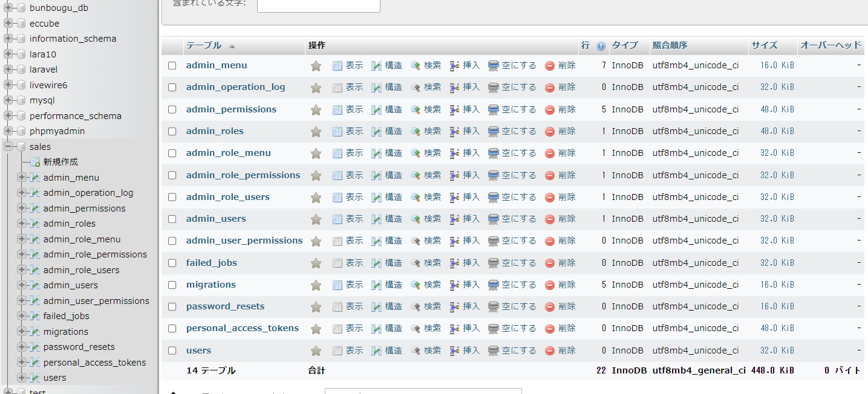Collapse the sales database tree node
This screenshot has width=868, height=394.
[x=8, y=146]
